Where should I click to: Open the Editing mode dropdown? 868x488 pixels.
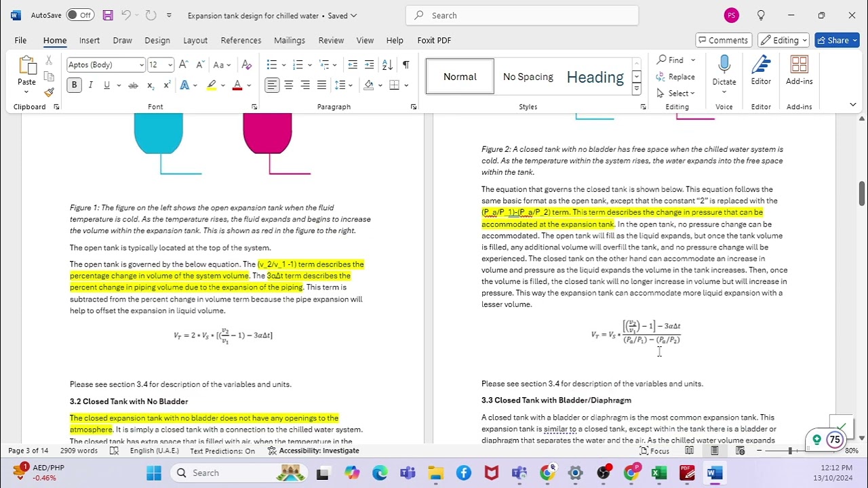(785, 40)
